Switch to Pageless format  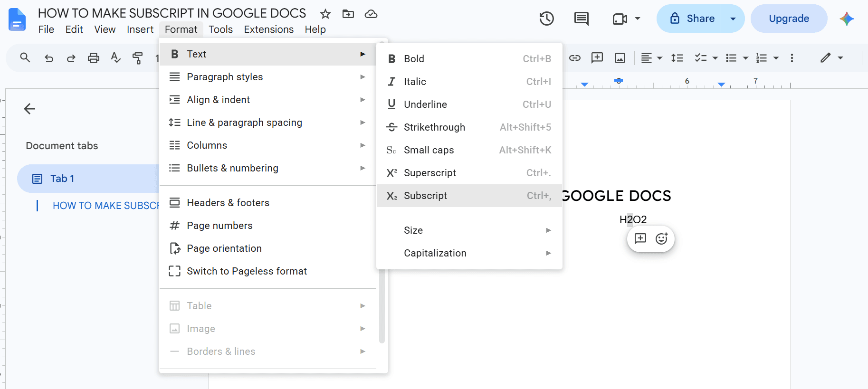pyautogui.click(x=268, y=271)
